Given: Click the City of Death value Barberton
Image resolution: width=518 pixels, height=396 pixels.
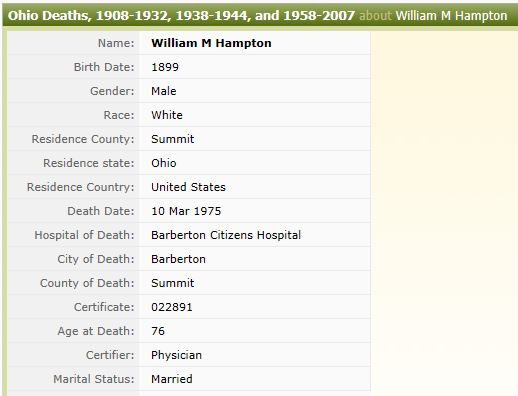Looking at the screenshot, I should [178, 259].
